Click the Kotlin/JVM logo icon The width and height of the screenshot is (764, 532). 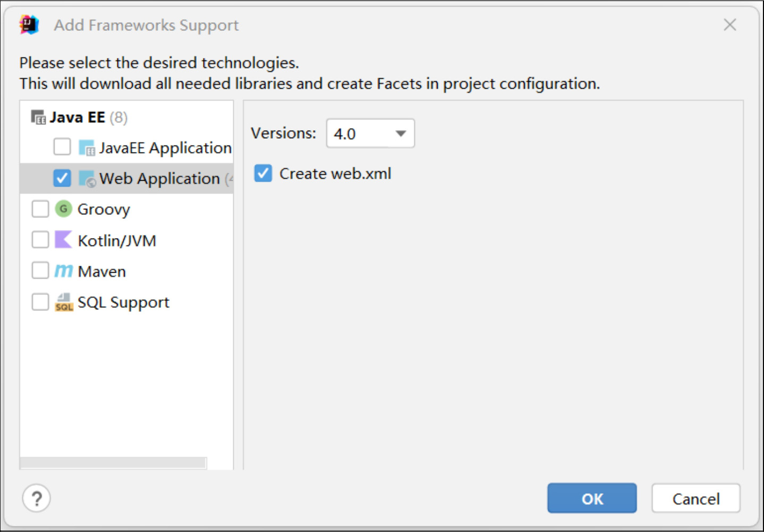pyautogui.click(x=63, y=240)
